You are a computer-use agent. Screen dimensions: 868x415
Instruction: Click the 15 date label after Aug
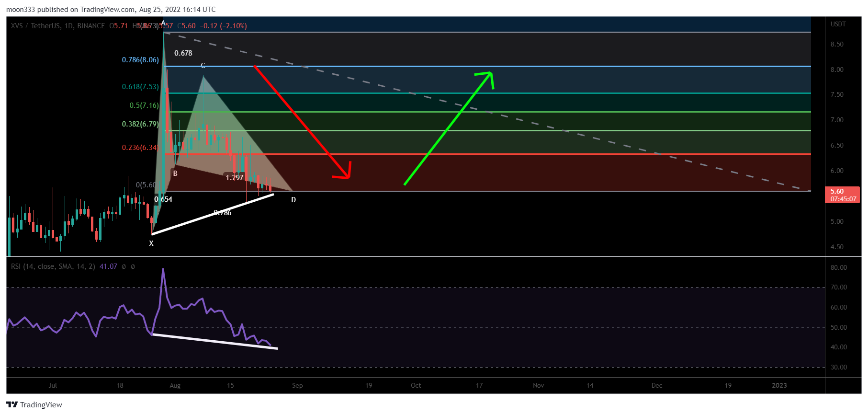(230, 386)
